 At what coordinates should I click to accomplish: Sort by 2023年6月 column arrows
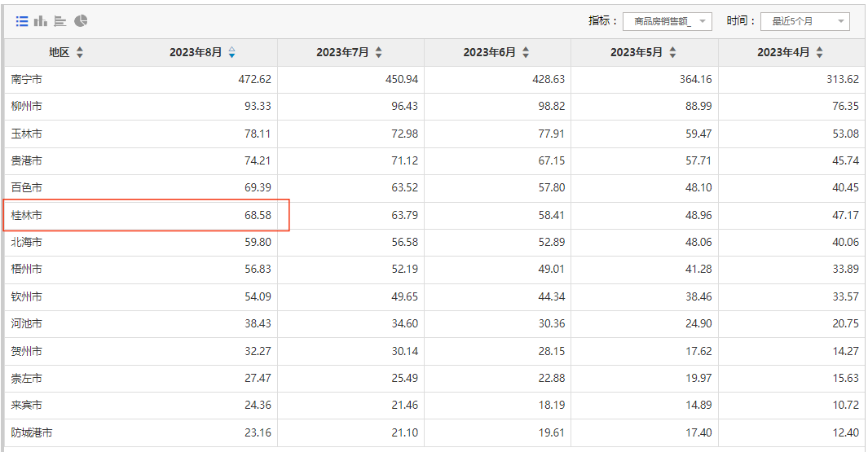pos(526,53)
